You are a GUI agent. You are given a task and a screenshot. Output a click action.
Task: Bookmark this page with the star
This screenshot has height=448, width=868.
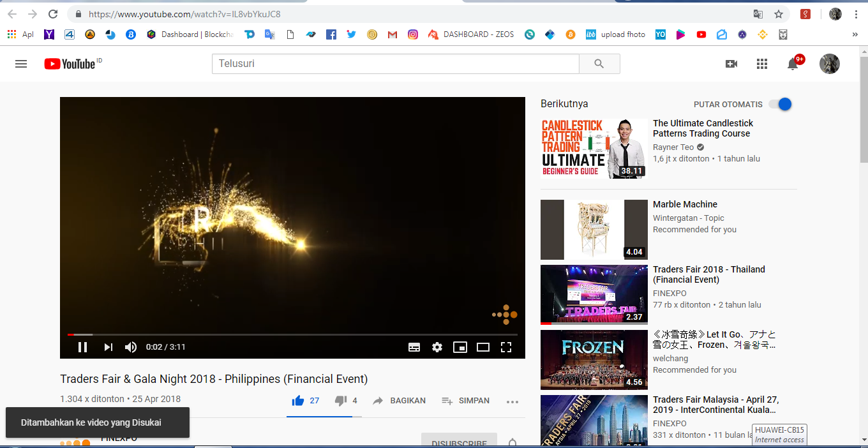click(x=779, y=14)
